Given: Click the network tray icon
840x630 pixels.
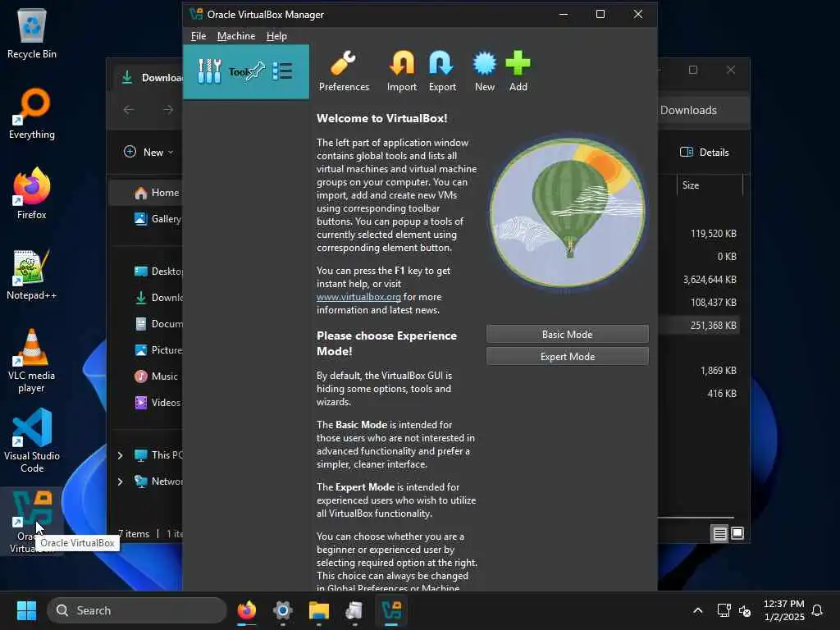Looking at the screenshot, I should (724, 610).
